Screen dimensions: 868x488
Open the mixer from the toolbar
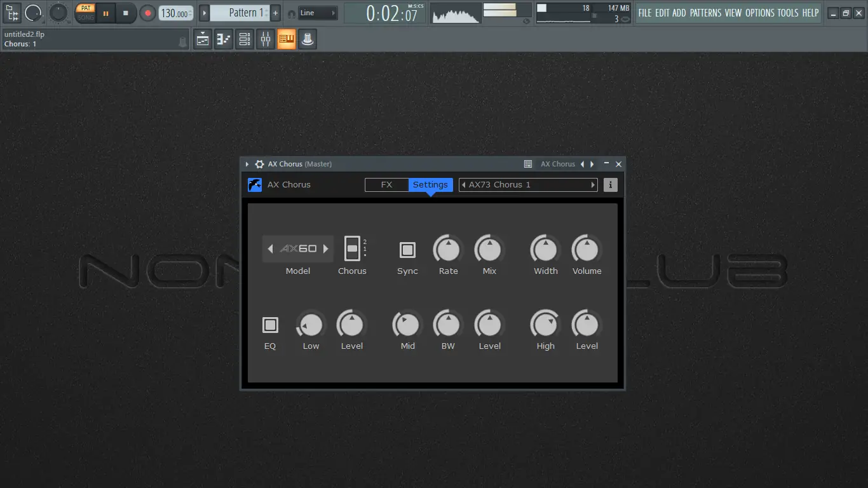266,39
